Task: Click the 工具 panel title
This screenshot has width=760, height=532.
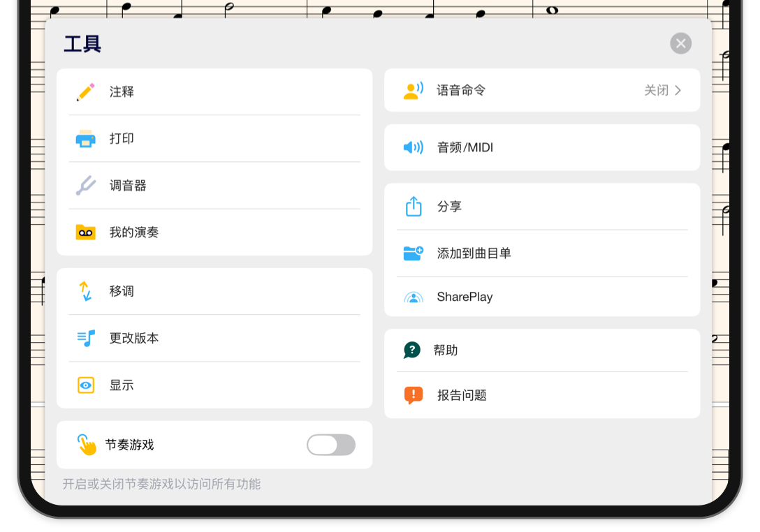Action: [x=82, y=44]
